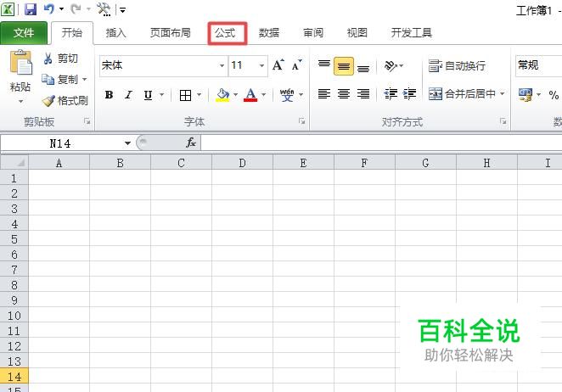562x392 pixels.
Task: Click the accounting number format icon
Action: [x=525, y=95]
